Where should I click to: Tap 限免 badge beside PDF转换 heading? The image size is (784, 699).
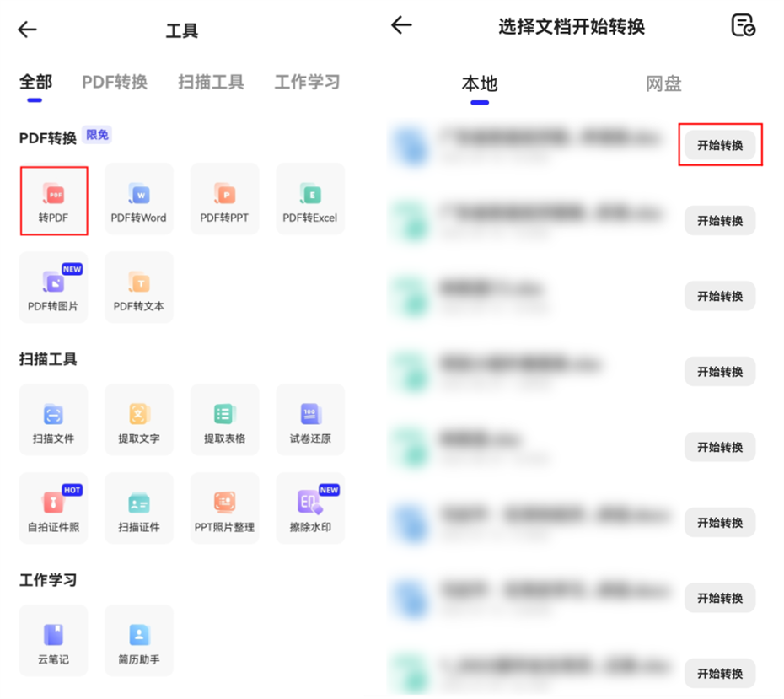click(x=97, y=135)
